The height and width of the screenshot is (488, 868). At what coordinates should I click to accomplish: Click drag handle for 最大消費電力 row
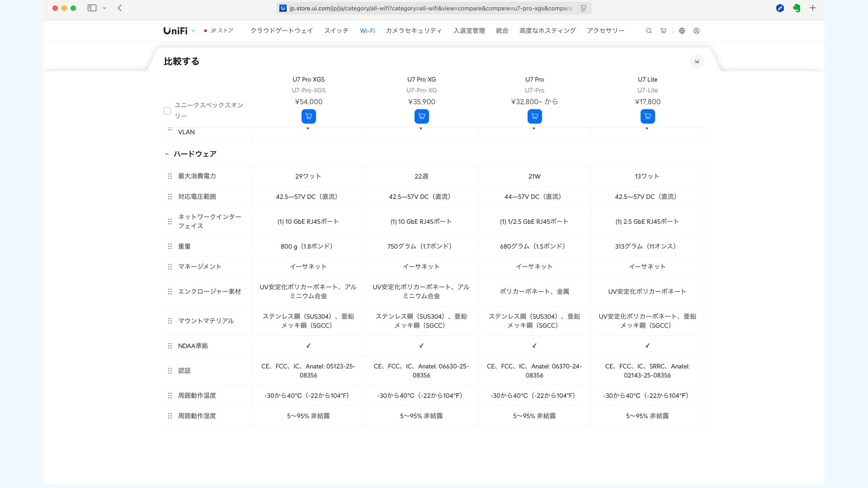point(170,176)
